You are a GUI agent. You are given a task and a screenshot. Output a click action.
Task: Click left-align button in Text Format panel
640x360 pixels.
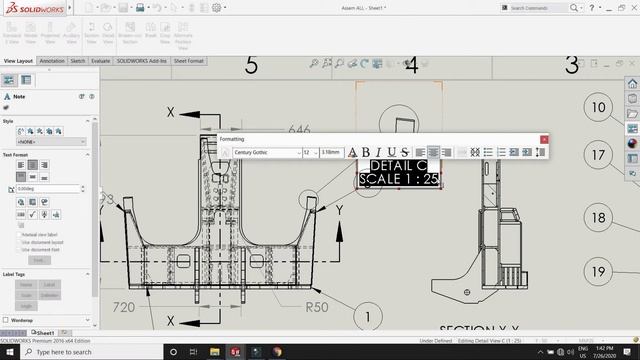21,165
